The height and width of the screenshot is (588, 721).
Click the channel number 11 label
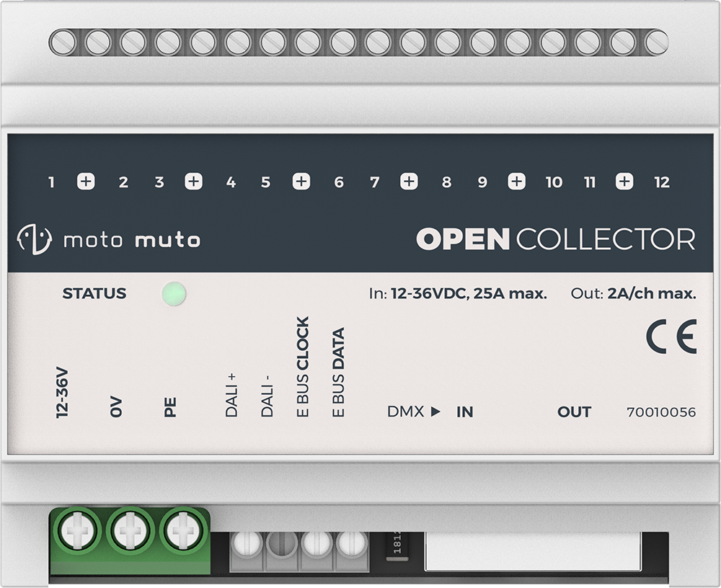coord(590,182)
